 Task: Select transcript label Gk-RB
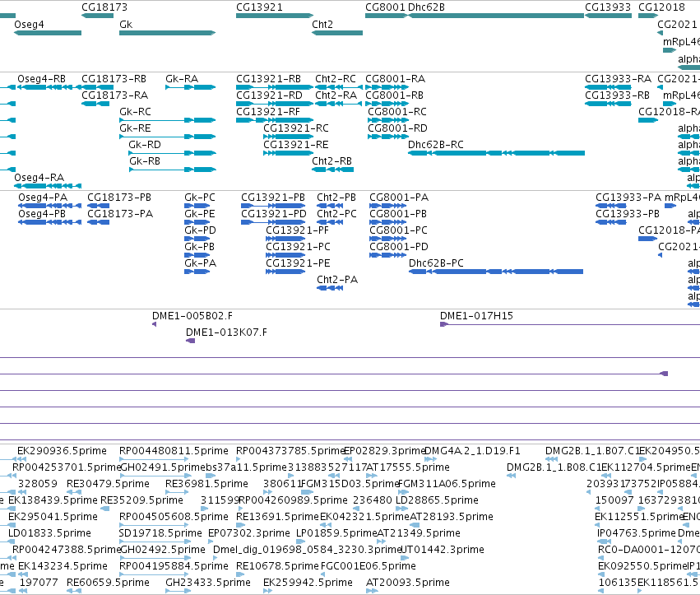click(x=145, y=161)
